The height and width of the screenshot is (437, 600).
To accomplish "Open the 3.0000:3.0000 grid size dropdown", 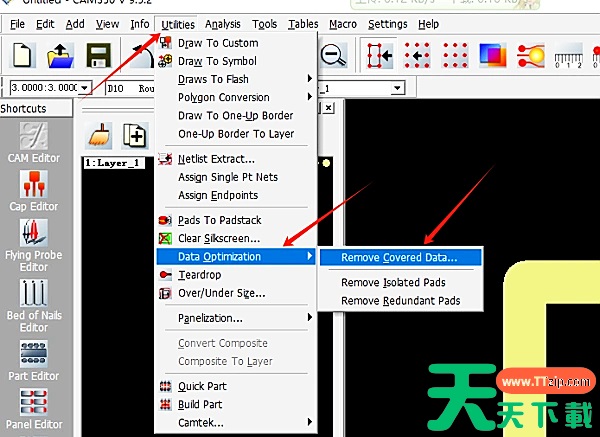I will [x=85, y=88].
